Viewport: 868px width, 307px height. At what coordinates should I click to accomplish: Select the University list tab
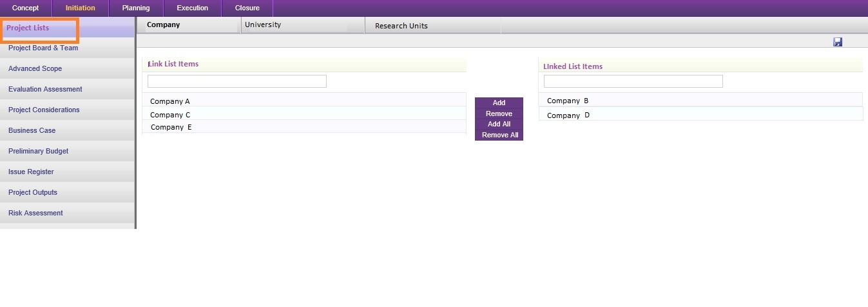(x=263, y=25)
